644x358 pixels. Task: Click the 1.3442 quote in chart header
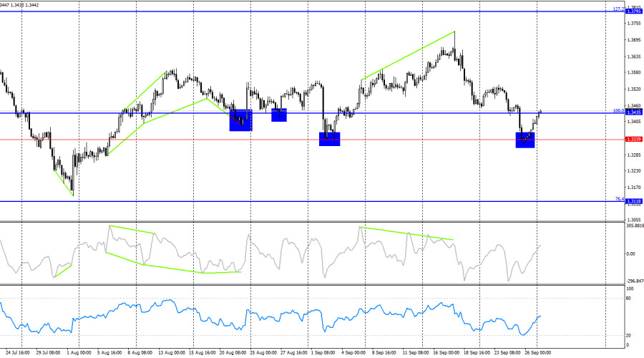click(x=32, y=5)
